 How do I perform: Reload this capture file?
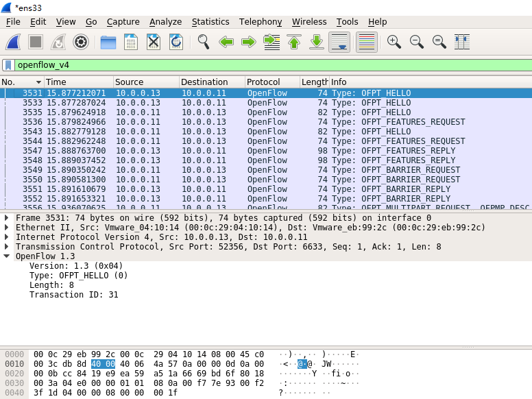(x=176, y=42)
